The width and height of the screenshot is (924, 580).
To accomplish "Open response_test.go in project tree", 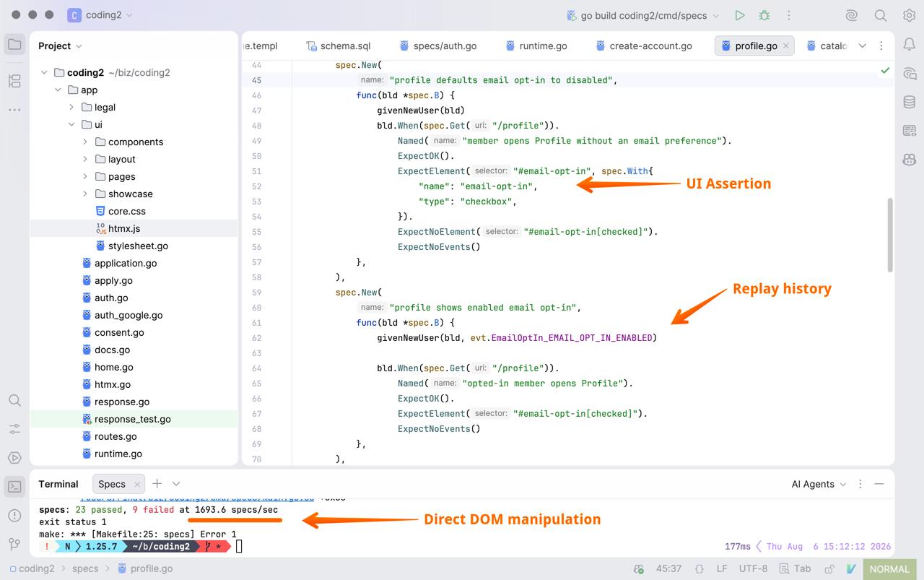I will 133,419.
